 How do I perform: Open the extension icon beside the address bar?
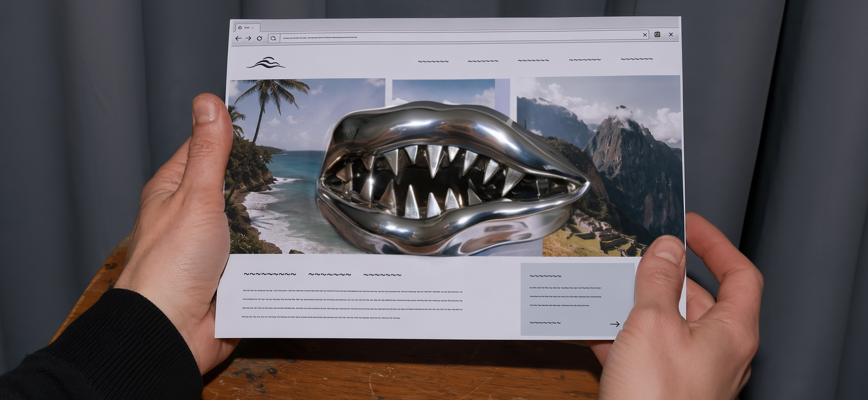coord(657,34)
